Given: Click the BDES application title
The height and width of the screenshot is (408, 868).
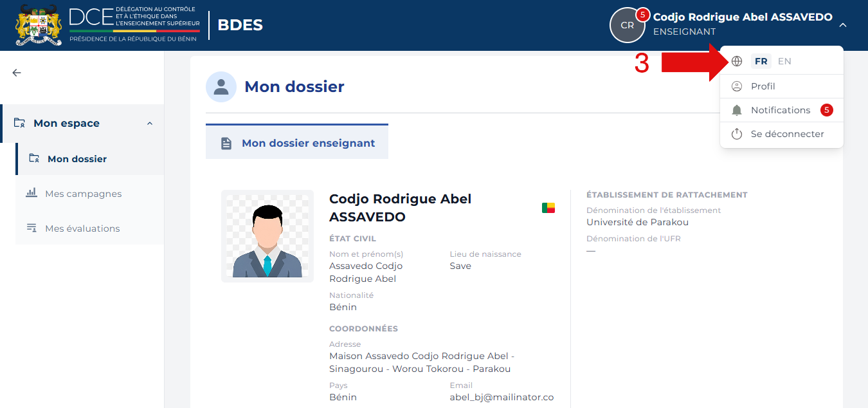Looking at the screenshot, I should click(240, 25).
